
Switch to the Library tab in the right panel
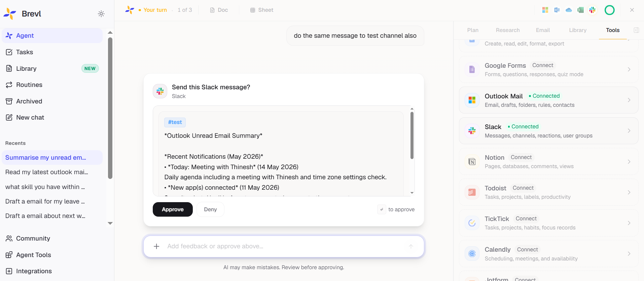tap(578, 30)
